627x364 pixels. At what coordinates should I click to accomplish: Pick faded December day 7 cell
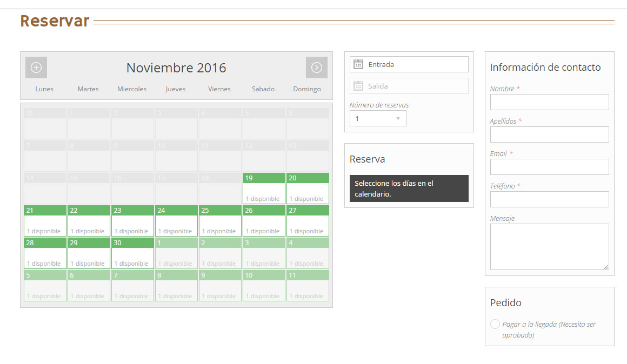[x=133, y=286]
